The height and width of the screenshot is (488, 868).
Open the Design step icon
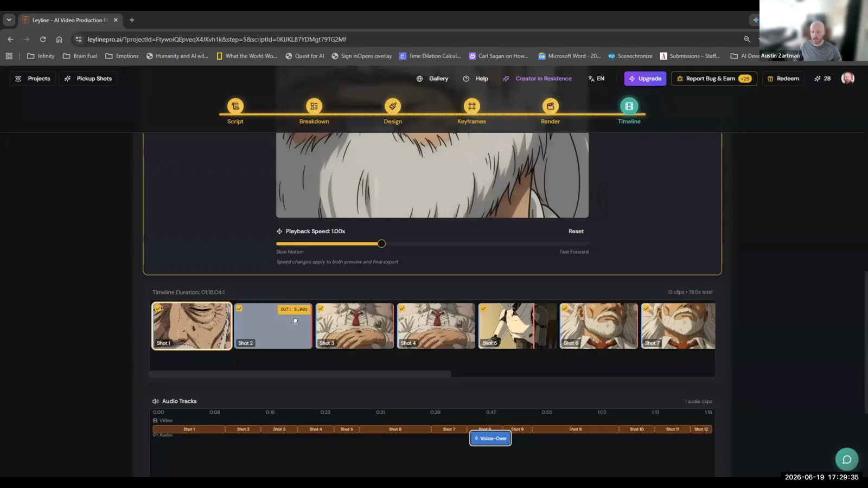(393, 106)
